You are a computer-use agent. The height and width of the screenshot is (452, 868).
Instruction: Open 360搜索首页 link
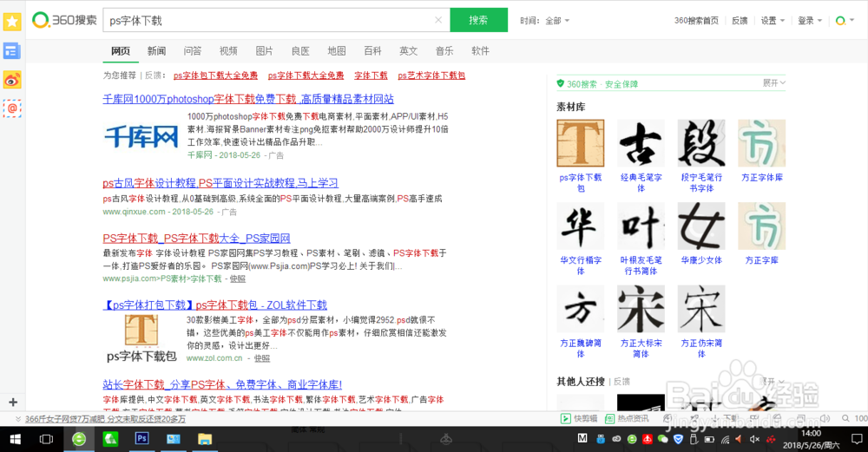(696, 21)
